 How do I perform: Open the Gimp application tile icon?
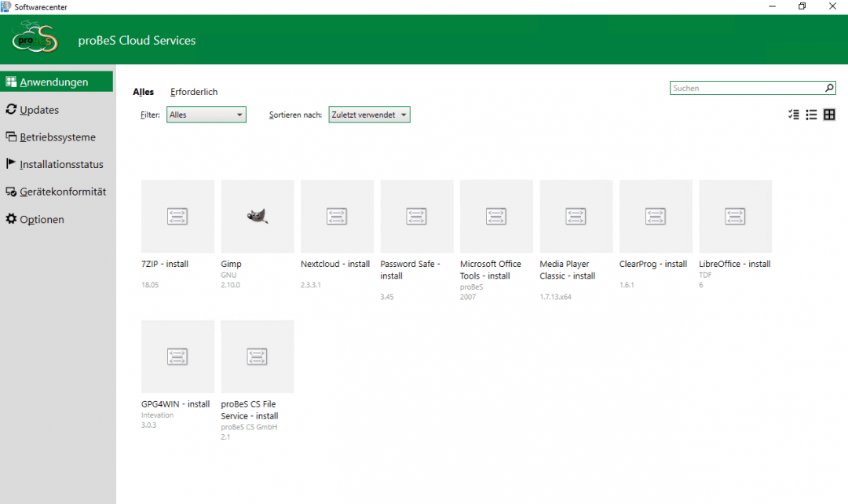click(258, 217)
